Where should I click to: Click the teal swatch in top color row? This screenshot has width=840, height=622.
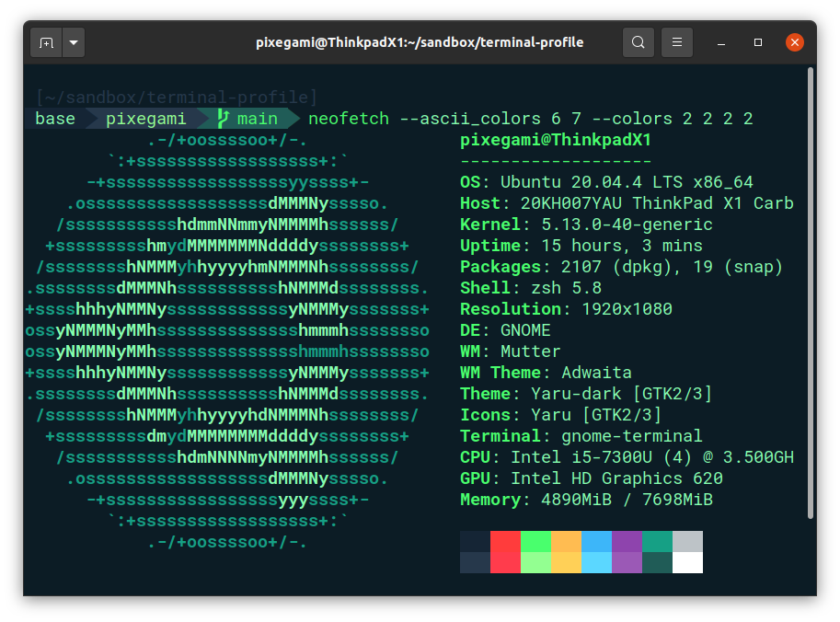(x=657, y=541)
